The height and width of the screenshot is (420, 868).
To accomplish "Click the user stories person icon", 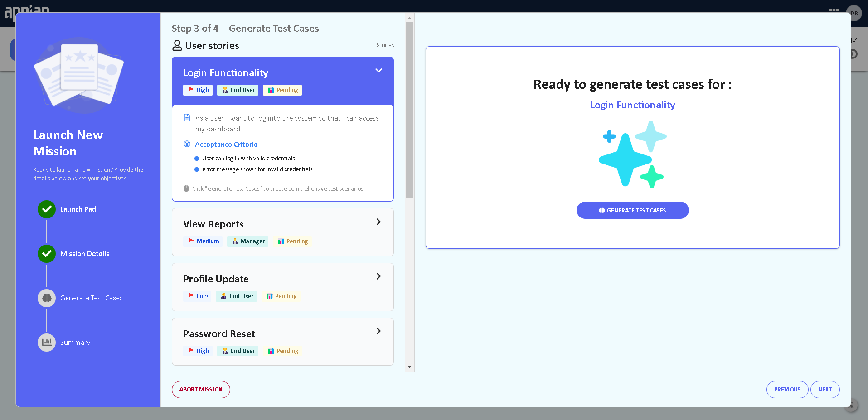I will [177, 46].
